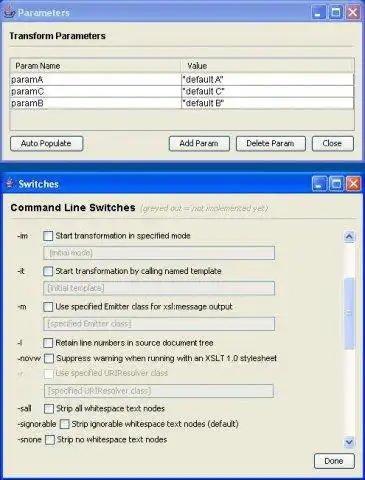365x480 pixels.
Task: Close the Switches window via X icon
Action: pyautogui.click(x=353, y=184)
